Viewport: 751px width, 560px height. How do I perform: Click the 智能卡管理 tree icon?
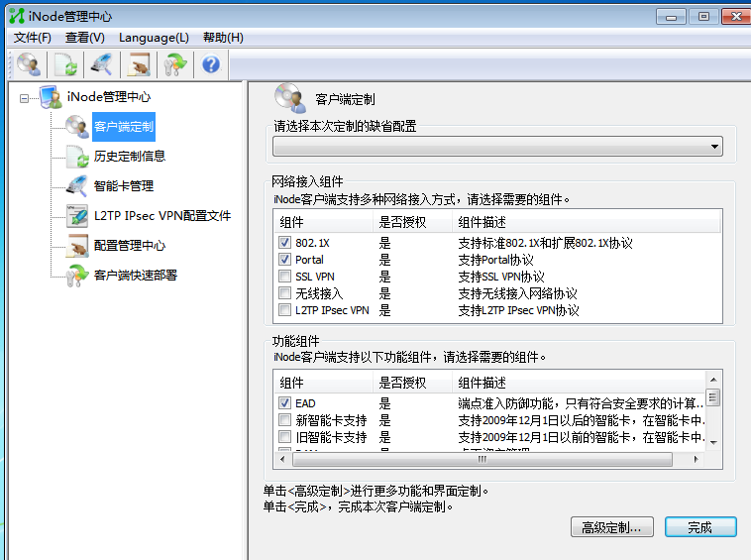click(x=77, y=186)
